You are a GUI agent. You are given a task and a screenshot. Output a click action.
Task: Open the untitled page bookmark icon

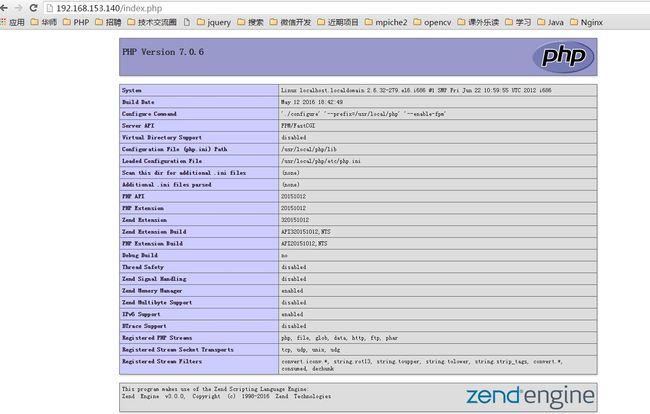click(x=187, y=22)
